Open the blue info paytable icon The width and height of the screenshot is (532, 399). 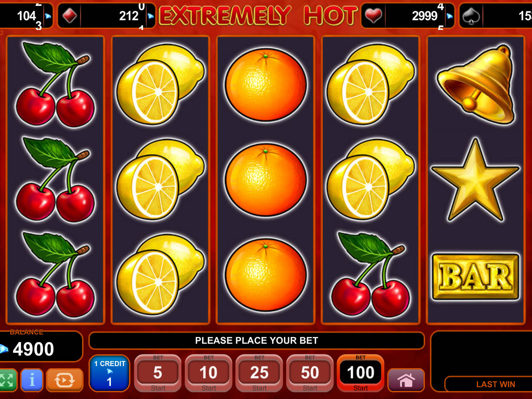[32, 380]
